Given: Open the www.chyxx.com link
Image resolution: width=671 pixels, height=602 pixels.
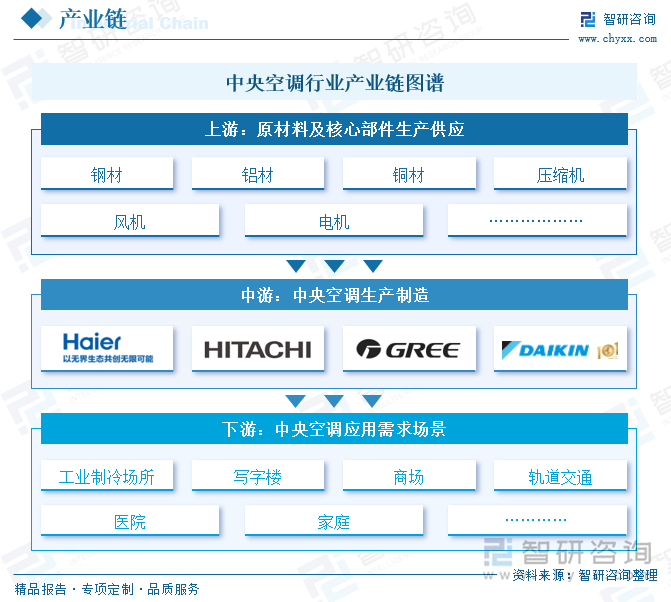Looking at the screenshot, I should (618, 39).
